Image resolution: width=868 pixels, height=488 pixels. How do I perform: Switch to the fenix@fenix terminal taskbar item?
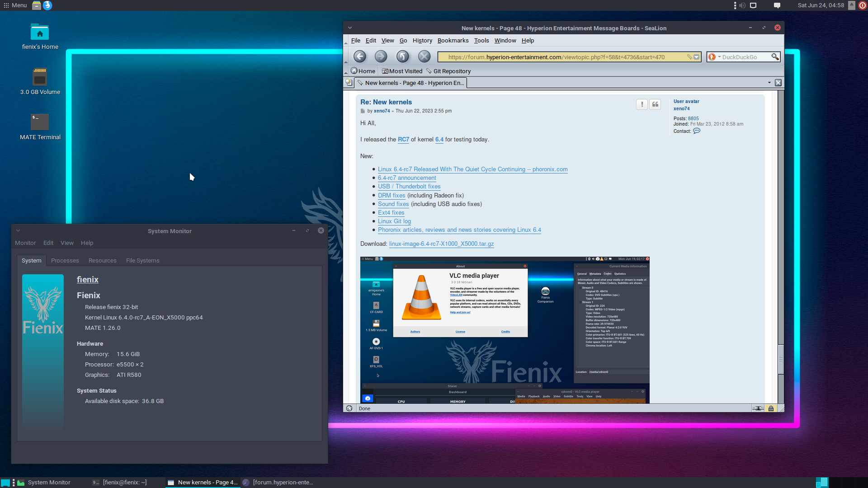tap(120, 483)
